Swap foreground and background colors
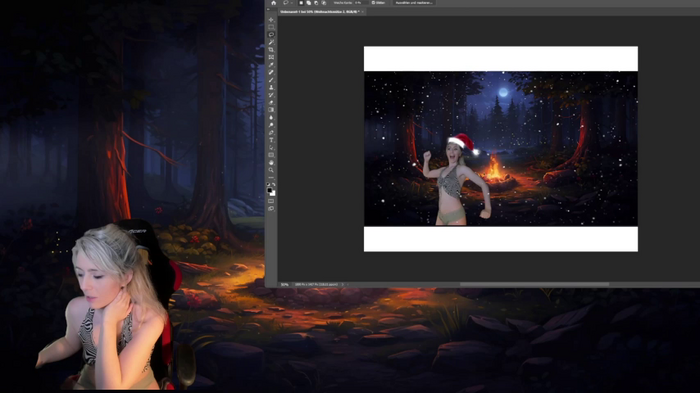Screen dimensions: 700x393 (x=274, y=184)
